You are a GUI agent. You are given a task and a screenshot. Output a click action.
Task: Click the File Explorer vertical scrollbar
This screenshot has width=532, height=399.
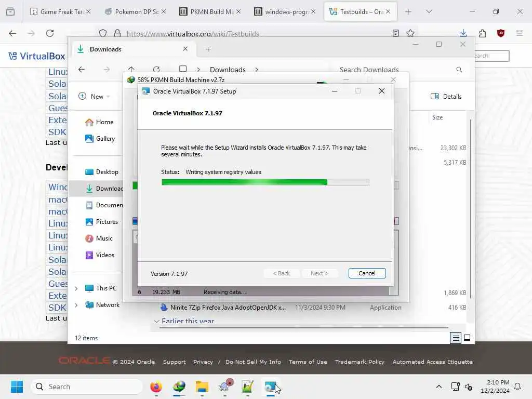[x=471, y=209]
